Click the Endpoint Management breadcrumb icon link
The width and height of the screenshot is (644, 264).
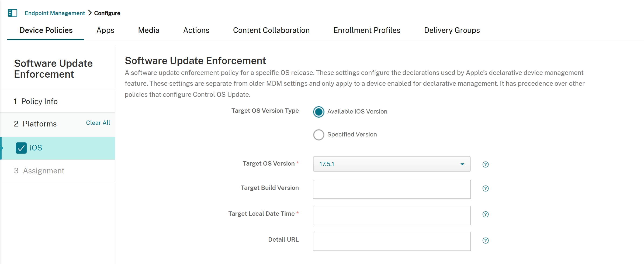(x=55, y=13)
